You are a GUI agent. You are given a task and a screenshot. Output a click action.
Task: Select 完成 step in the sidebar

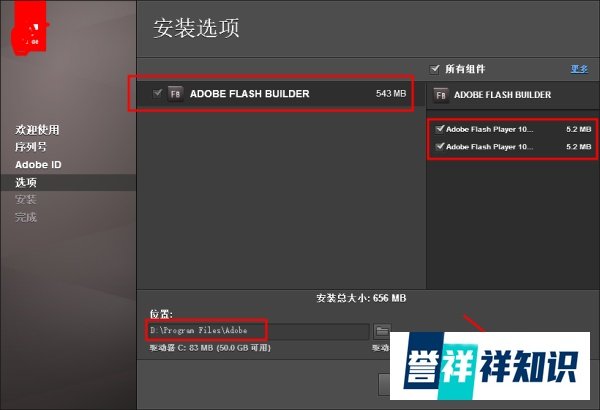[x=26, y=217]
